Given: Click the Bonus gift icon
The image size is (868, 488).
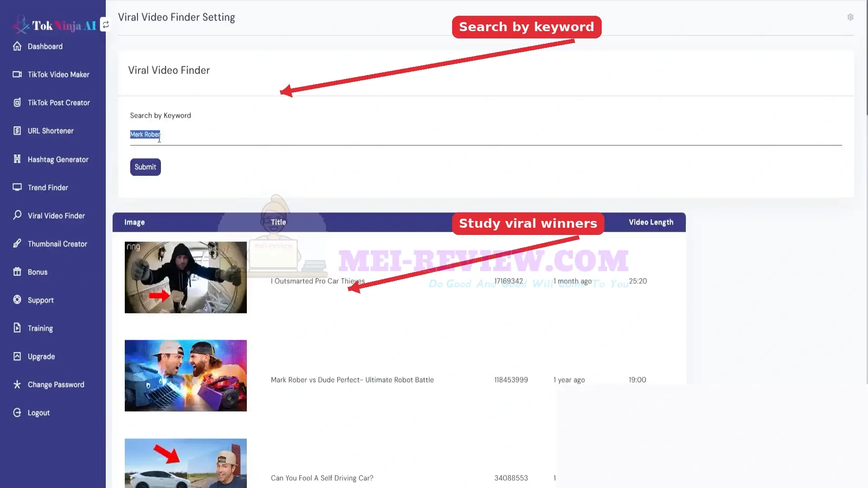Looking at the screenshot, I should point(17,272).
